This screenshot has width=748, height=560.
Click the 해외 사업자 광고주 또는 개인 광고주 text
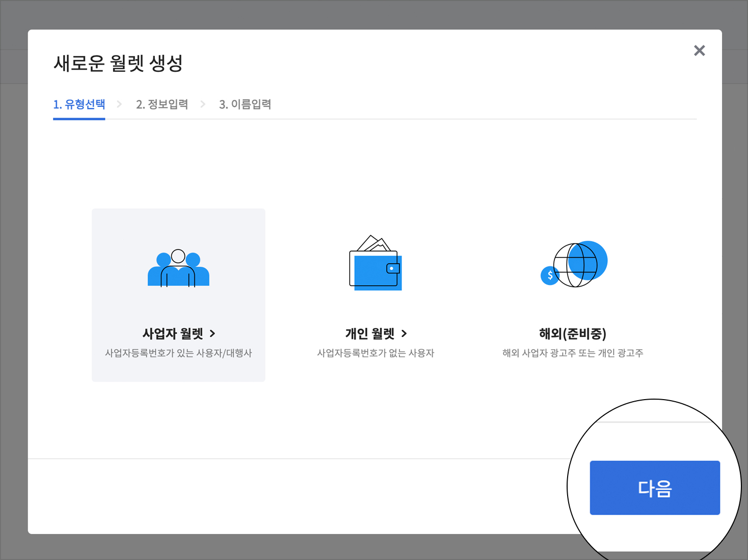point(572,353)
